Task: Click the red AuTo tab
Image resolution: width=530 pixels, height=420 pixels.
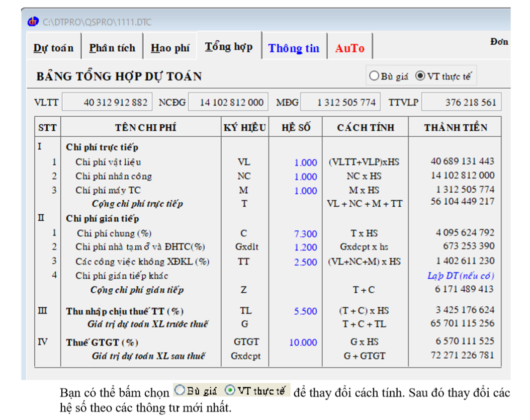Action: 349,48
